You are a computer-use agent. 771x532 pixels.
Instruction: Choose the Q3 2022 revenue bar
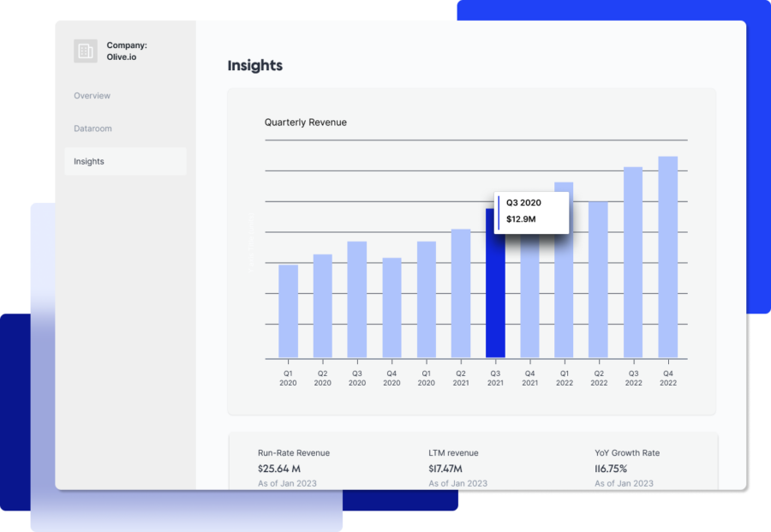point(633,262)
